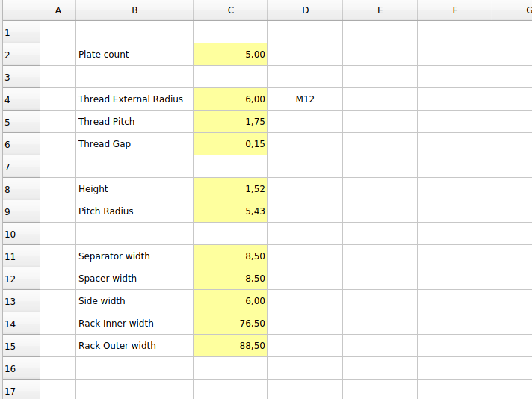Select column B header
532x399 pixels.
134,10
